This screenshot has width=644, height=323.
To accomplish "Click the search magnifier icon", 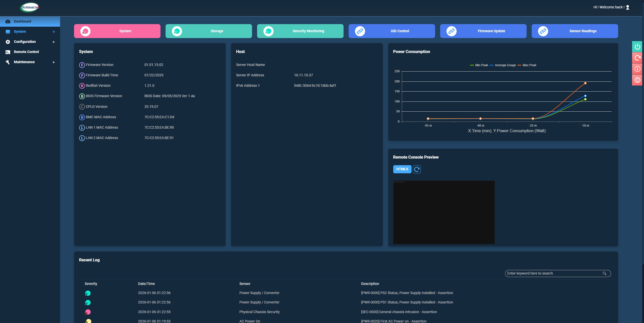I will click(604, 274).
